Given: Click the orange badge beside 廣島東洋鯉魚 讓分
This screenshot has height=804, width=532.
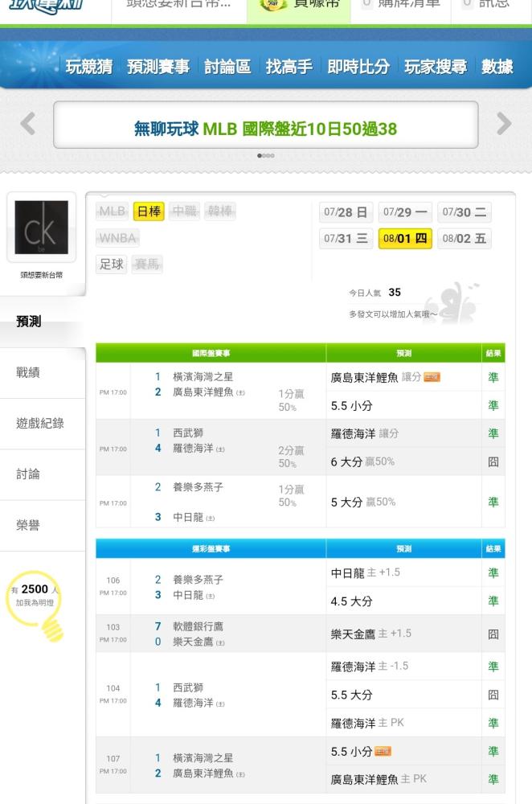Looking at the screenshot, I should coord(432,377).
